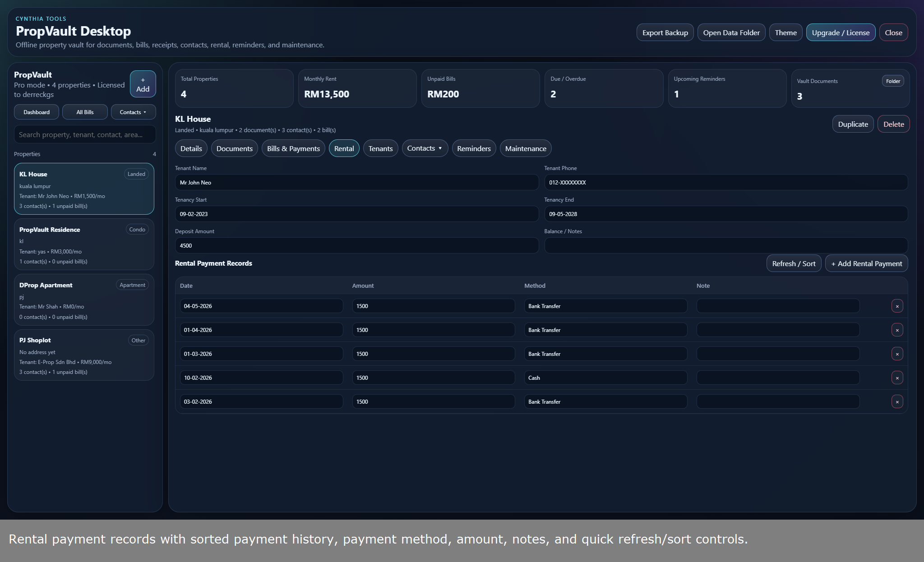This screenshot has width=924, height=562.
Task: Add a new property with + Add
Action: pos(143,84)
